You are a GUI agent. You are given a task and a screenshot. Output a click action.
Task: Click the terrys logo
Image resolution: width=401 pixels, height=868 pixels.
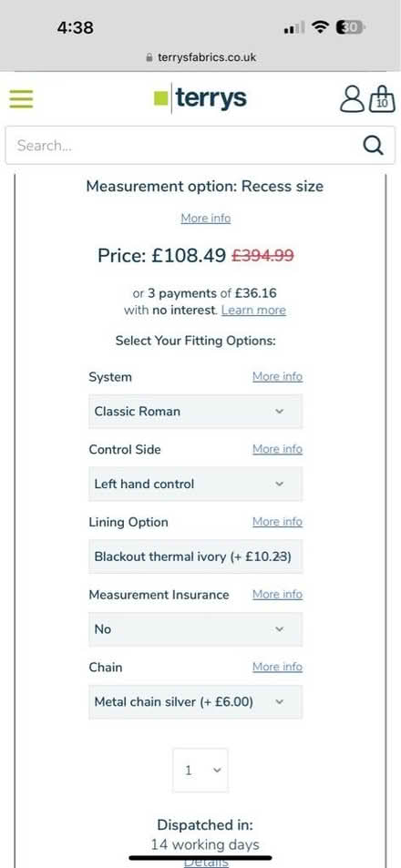[x=200, y=98]
